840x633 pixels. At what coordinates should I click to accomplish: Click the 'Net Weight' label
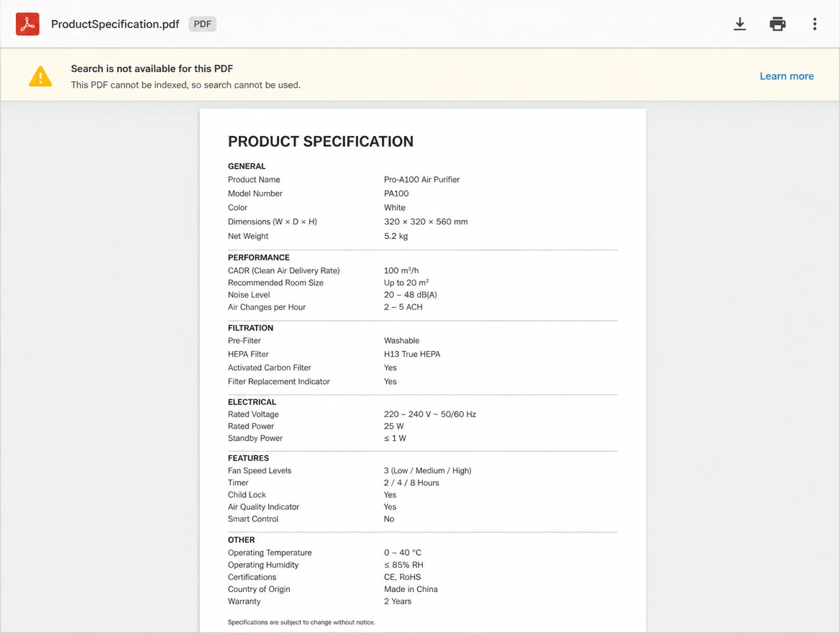248,236
